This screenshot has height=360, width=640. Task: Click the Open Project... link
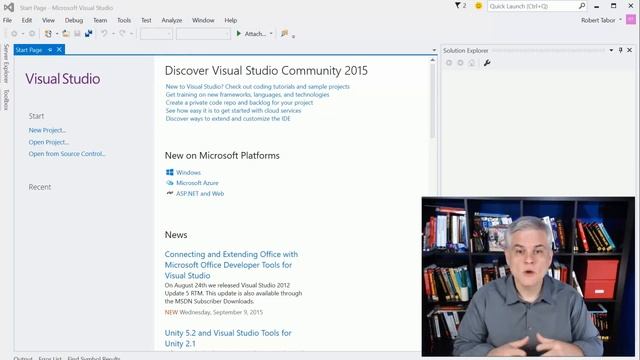(x=49, y=142)
